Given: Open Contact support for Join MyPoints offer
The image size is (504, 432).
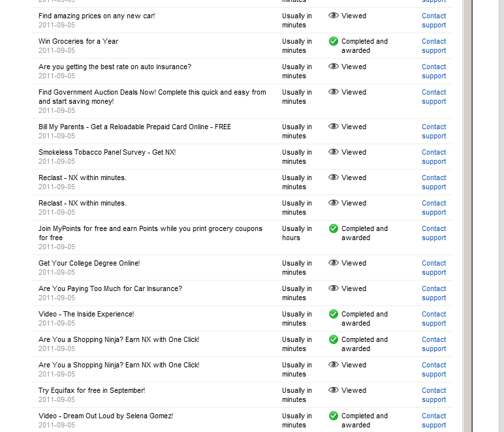Looking at the screenshot, I should (x=433, y=233).
